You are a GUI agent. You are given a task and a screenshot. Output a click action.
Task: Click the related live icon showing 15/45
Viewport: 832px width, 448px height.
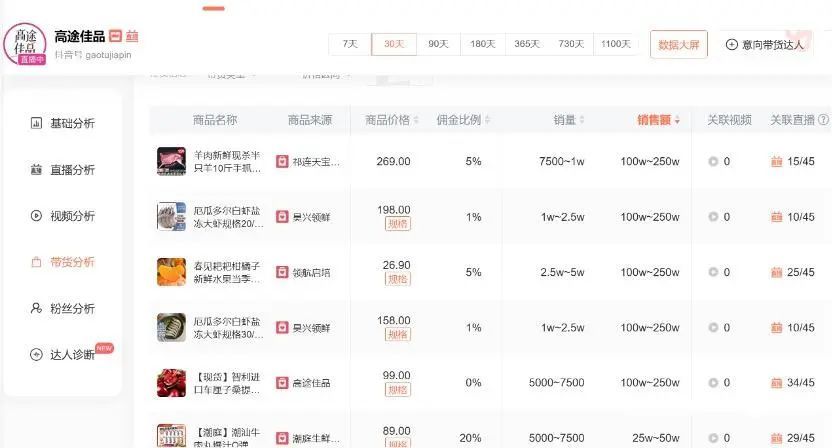[776, 161]
